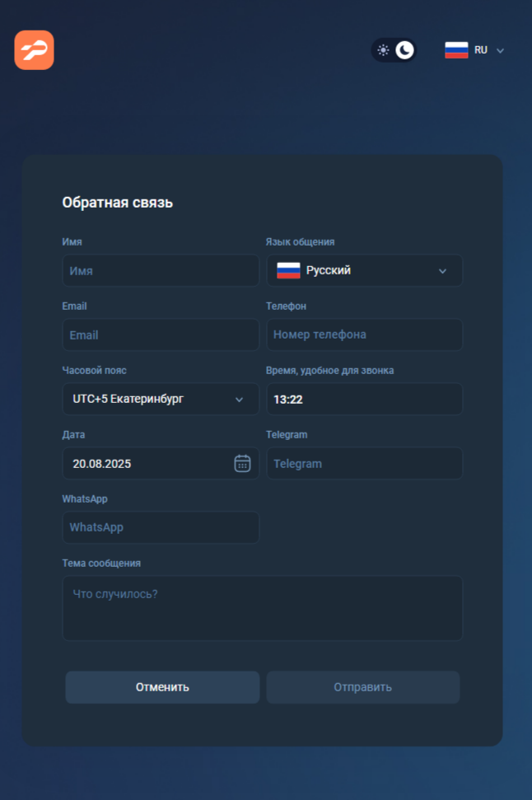532x800 pixels.
Task: Click the Отправить button
Action: pos(362,687)
